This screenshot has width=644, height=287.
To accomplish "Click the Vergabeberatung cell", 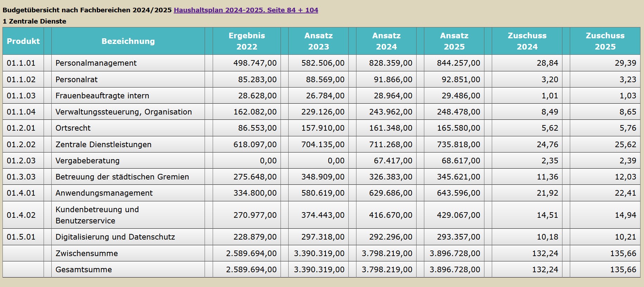I will pyautogui.click(x=88, y=161).
